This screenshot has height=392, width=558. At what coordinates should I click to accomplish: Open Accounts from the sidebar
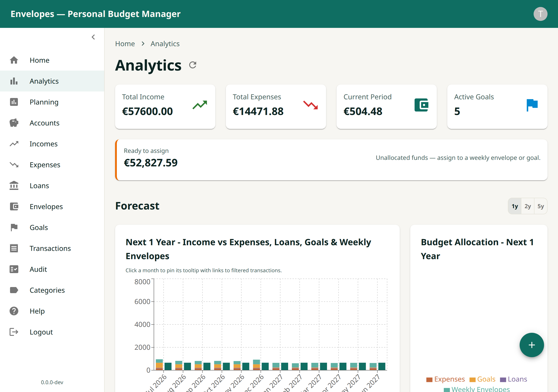pyautogui.click(x=52, y=123)
